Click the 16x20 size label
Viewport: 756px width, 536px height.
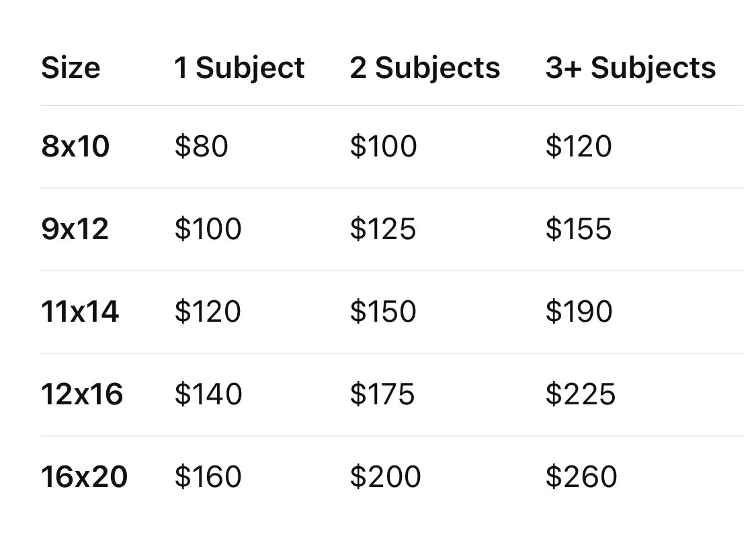pos(85,477)
